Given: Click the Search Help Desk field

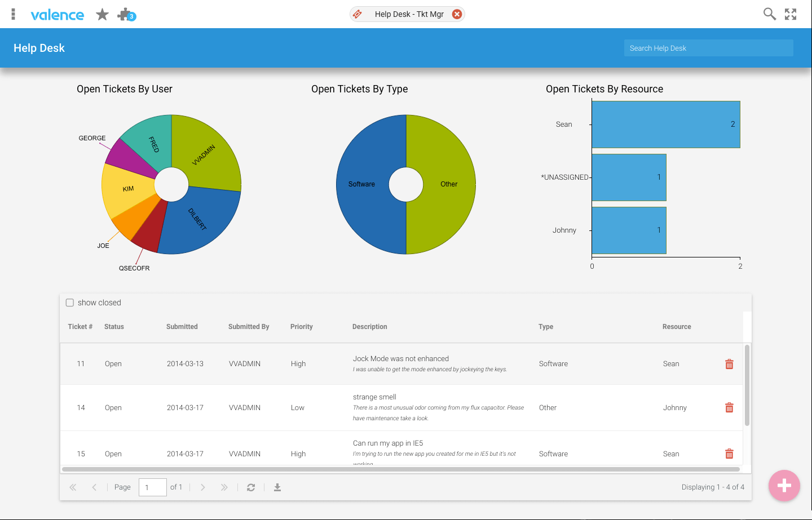Looking at the screenshot, I should click(x=709, y=48).
